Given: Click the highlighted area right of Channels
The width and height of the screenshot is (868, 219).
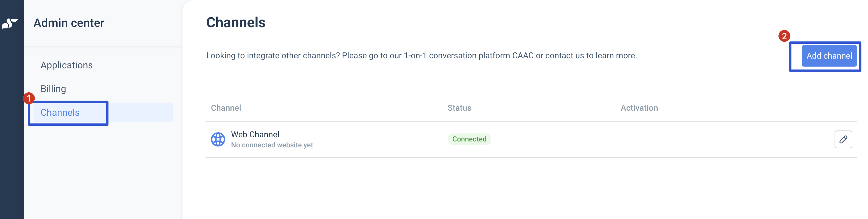Looking at the screenshot, I should point(141,112).
